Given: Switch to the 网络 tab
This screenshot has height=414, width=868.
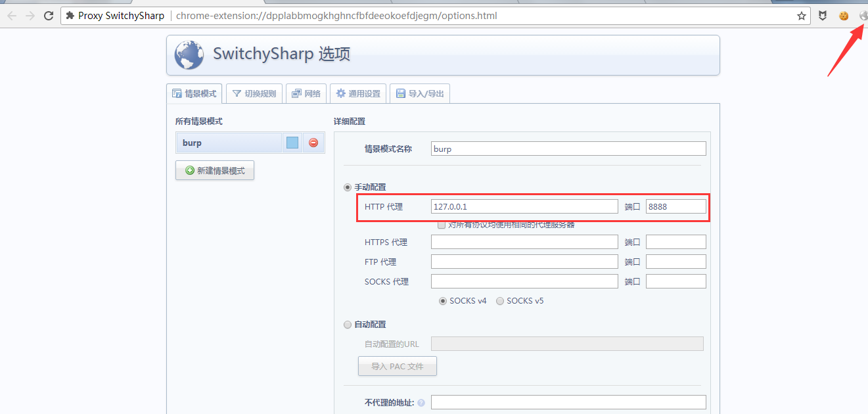Looking at the screenshot, I should click(306, 94).
